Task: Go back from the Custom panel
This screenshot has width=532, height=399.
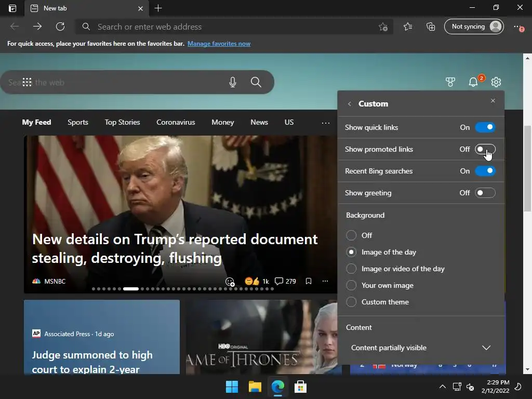Action: click(350, 104)
